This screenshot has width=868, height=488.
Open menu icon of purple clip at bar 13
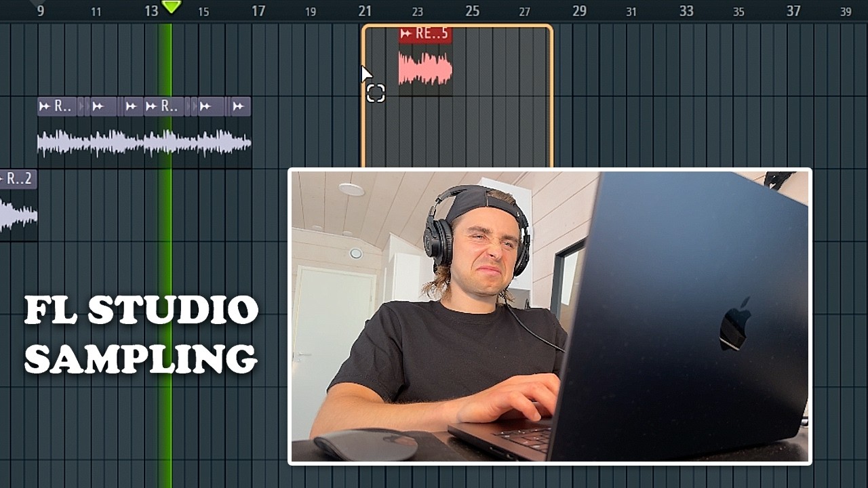[151, 106]
